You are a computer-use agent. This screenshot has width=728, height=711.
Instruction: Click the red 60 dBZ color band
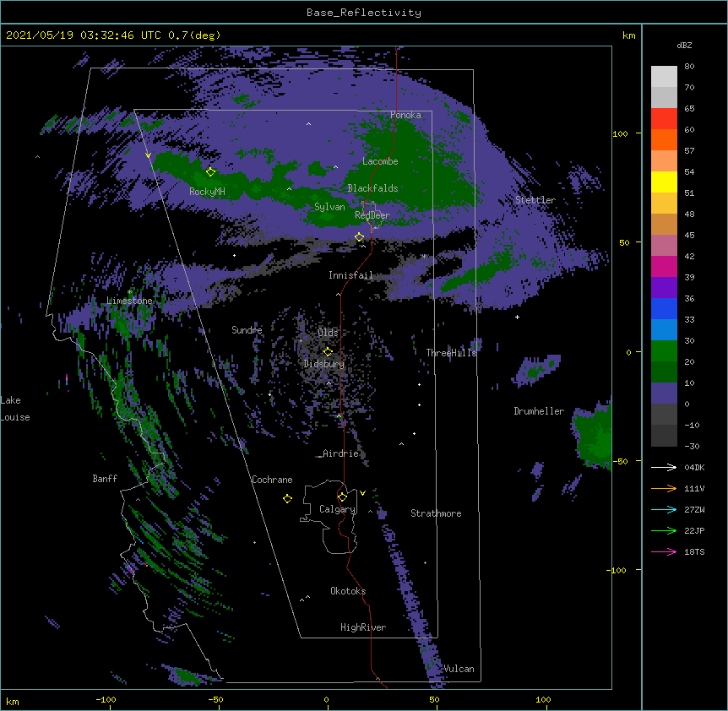point(664,119)
